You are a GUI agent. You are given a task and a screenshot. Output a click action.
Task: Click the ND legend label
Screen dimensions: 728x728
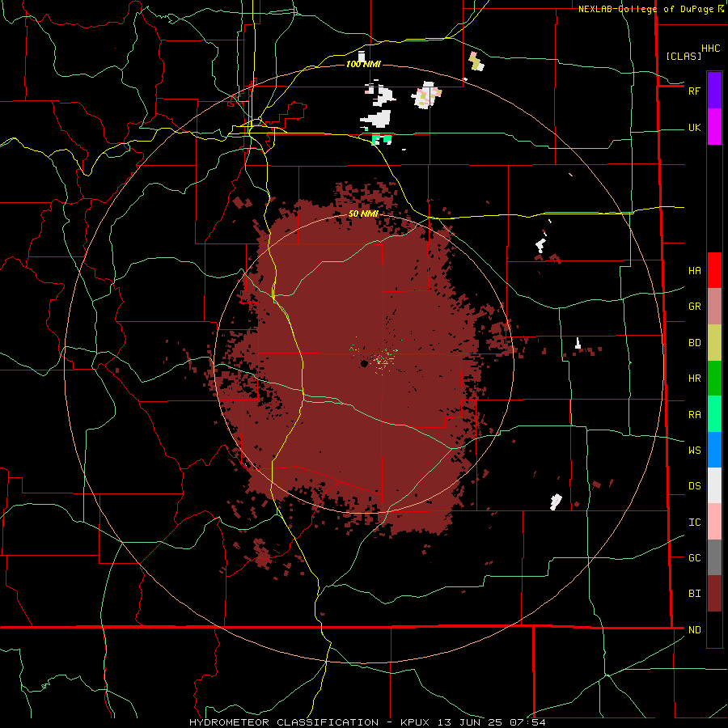tap(694, 630)
